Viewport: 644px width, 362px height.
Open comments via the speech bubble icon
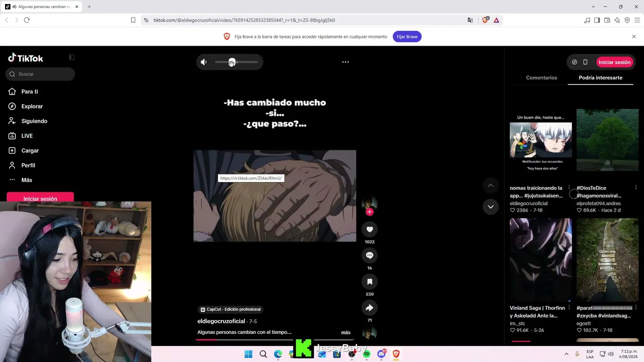369,255
